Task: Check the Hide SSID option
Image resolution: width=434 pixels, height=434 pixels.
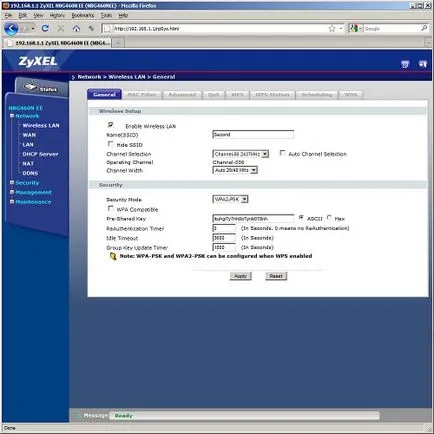Action: (x=110, y=144)
